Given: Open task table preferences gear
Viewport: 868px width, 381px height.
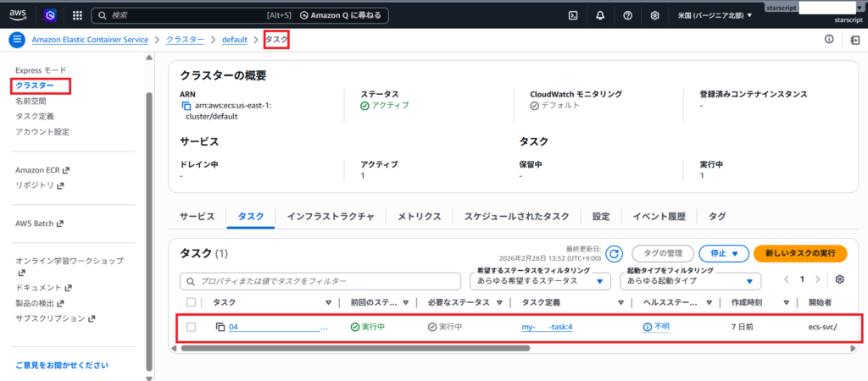Looking at the screenshot, I should point(839,279).
